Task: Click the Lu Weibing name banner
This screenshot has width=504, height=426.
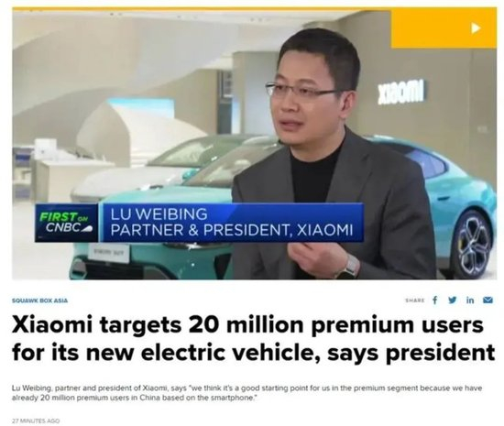Action: [x=232, y=223]
